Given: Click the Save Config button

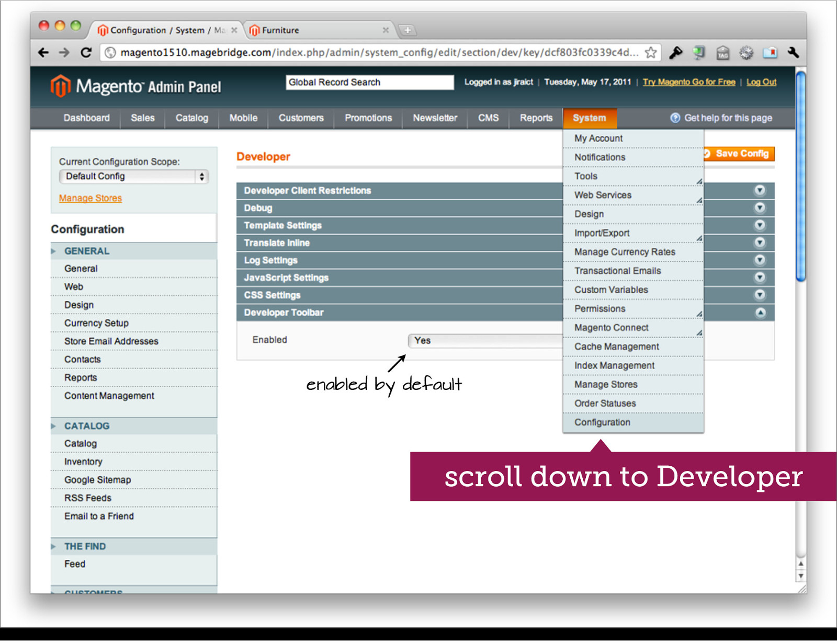Looking at the screenshot, I should (x=739, y=154).
